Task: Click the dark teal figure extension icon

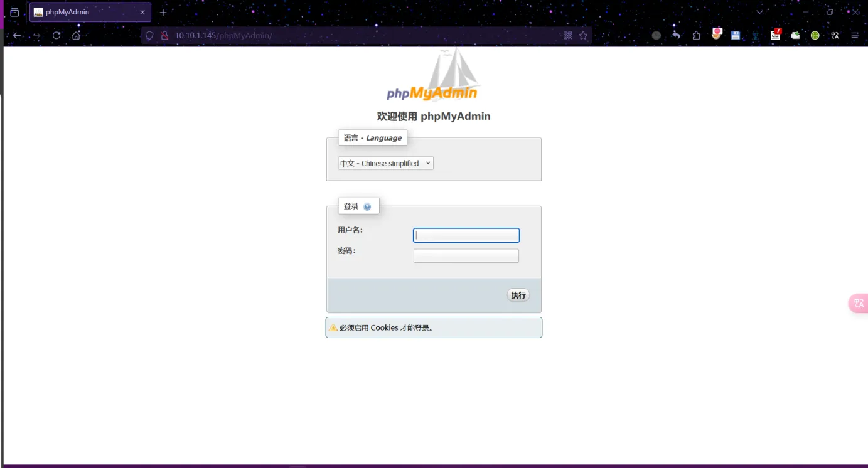Action: pos(756,36)
